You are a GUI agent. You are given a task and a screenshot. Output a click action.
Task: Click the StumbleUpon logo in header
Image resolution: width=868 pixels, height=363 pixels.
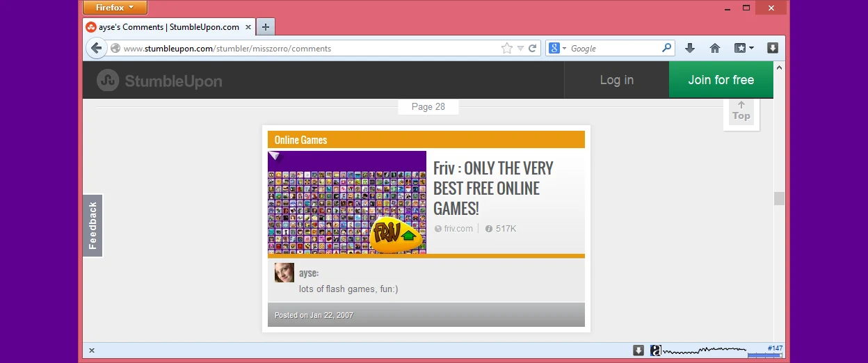(x=159, y=81)
